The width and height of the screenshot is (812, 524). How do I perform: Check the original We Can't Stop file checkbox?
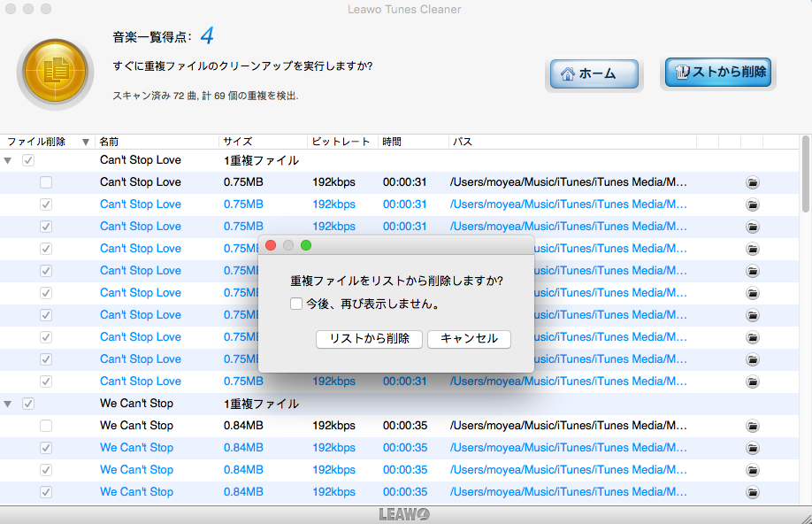(x=46, y=426)
